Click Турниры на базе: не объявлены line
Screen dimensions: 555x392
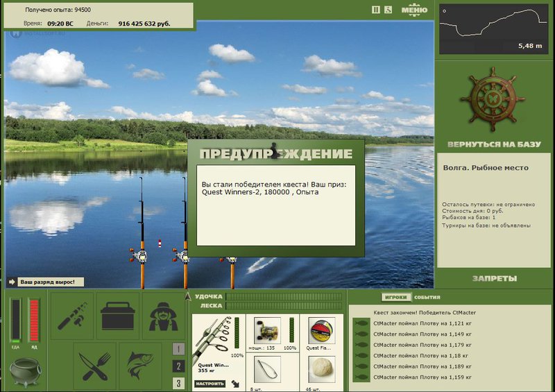(x=486, y=225)
